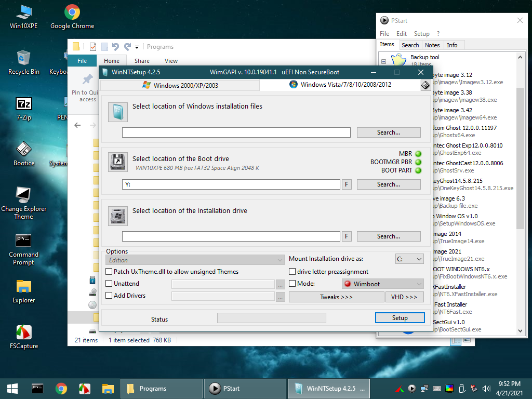Launch Chrome from the taskbar
Screen dimensions: 532x399
tap(61, 389)
